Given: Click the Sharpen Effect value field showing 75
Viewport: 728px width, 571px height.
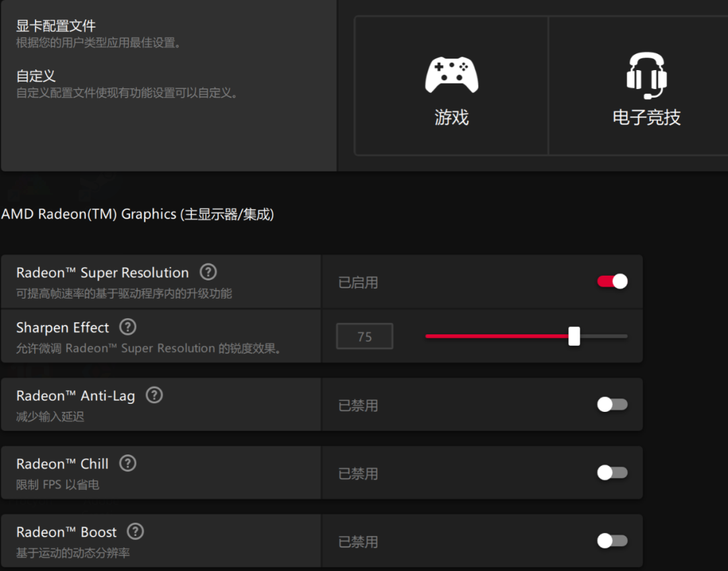Looking at the screenshot, I should 365,336.
